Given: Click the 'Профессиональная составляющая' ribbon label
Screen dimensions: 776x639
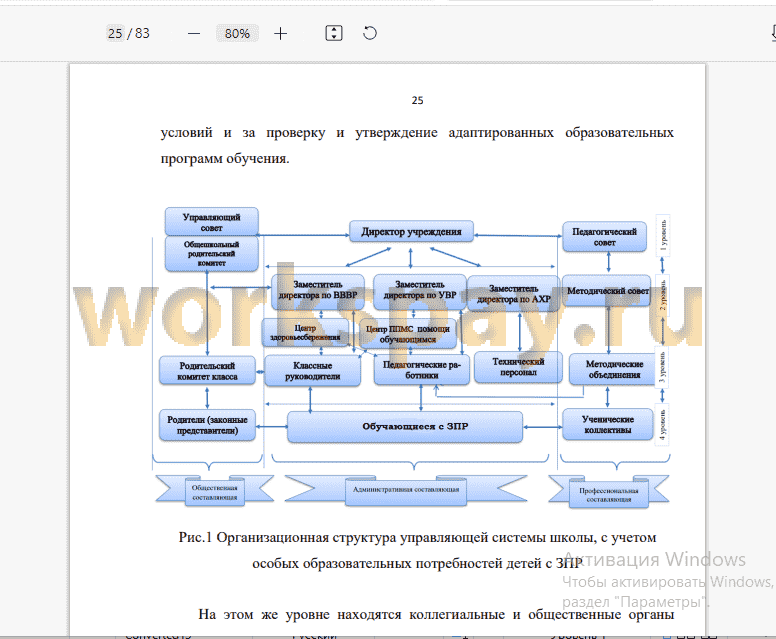Looking at the screenshot, I should click(x=609, y=495).
